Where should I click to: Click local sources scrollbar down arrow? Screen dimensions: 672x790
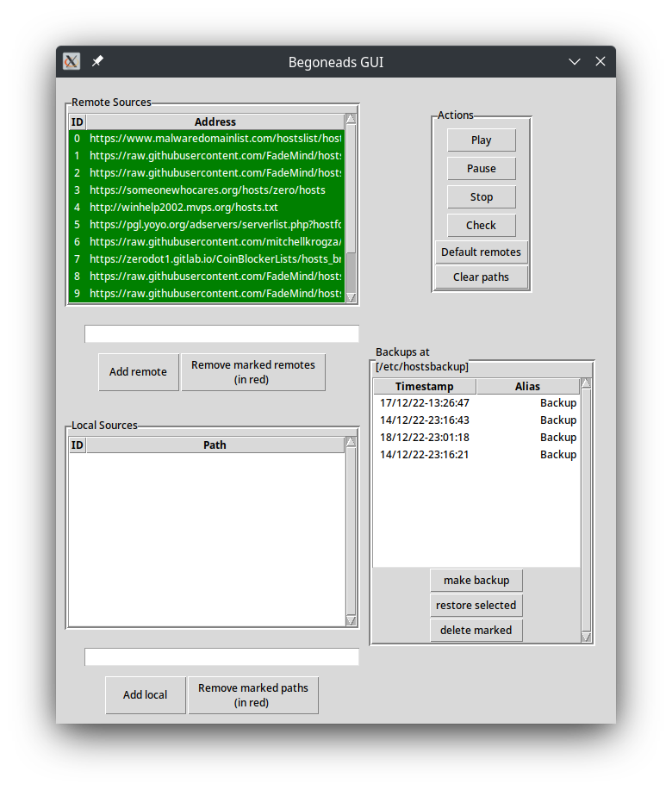click(352, 620)
